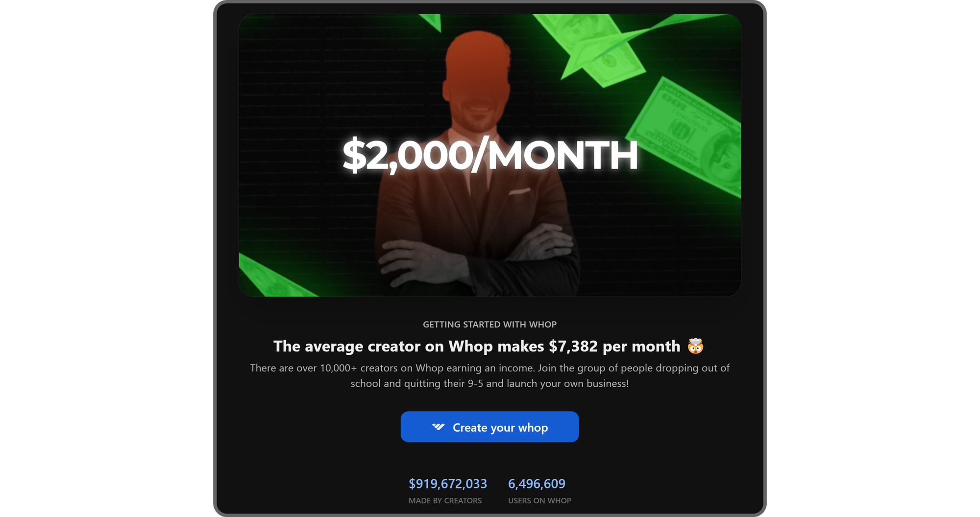980x517 pixels.
Task: Click the average creator makes $7,382 headline
Action: [477, 346]
